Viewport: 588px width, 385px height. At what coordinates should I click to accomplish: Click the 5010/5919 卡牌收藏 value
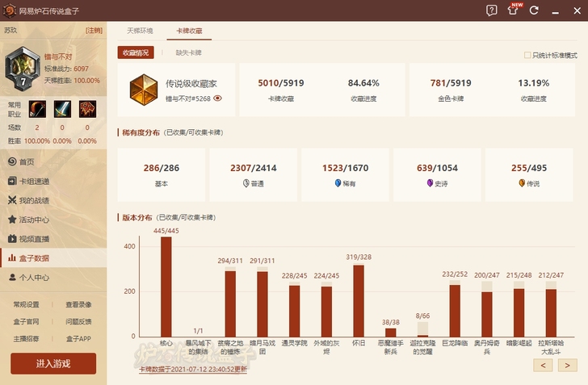coord(281,83)
